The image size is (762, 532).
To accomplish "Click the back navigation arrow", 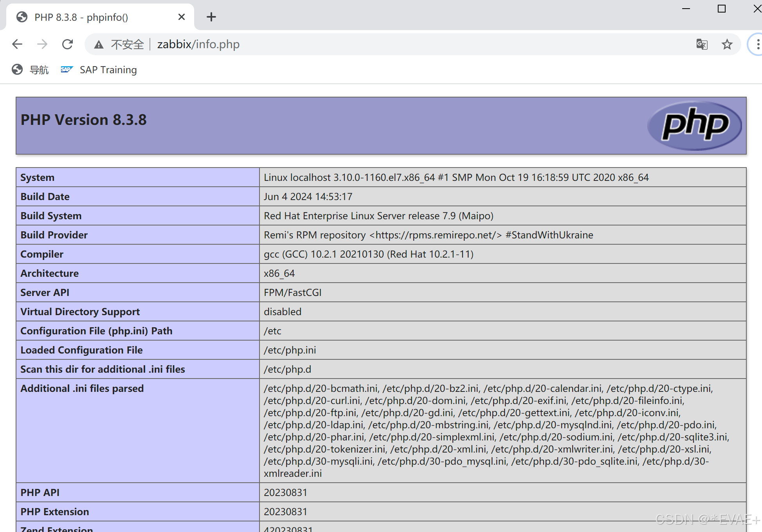I will click(17, 44).
